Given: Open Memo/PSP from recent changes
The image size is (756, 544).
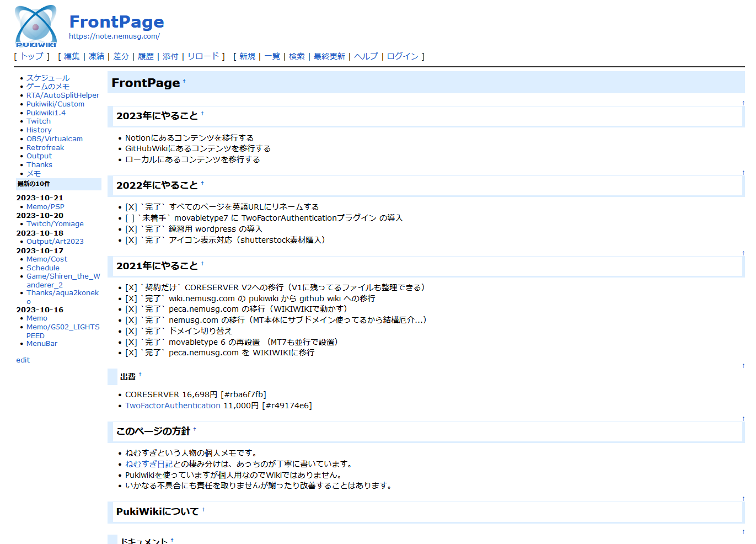Looking at the screenshot, I should tap(45, 207).
